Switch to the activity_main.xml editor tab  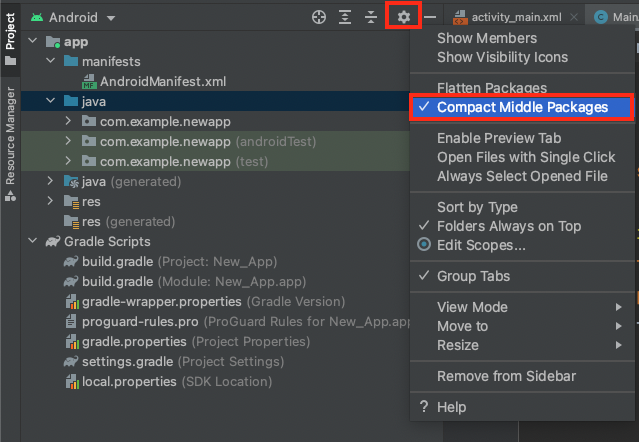pyautogui.click(x=516, y=17)
